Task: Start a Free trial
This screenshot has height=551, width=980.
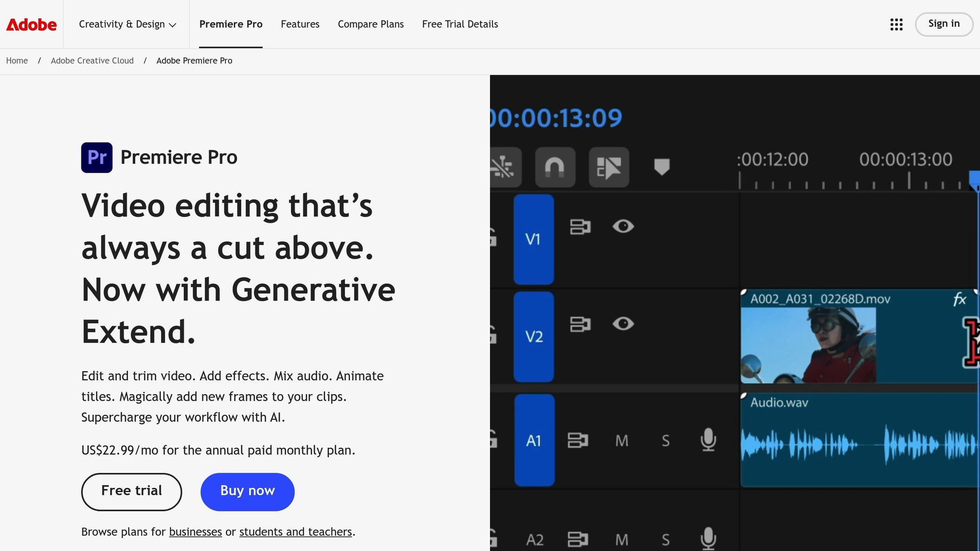Action: (x=131, y=491)
